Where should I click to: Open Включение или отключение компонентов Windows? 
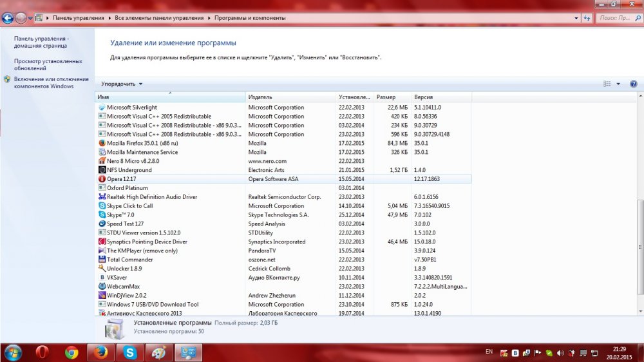tap(52, 82)
